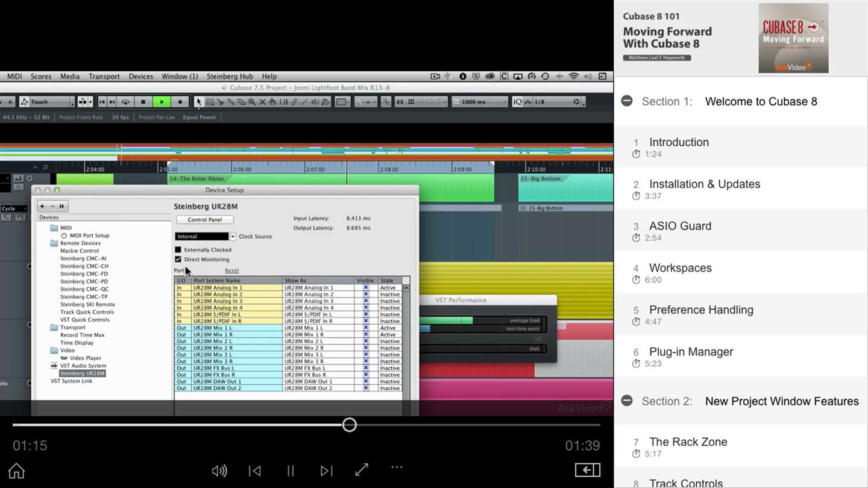868x488 pixels.
Task: Select the Range Selection tool
Action: point(210,102)
